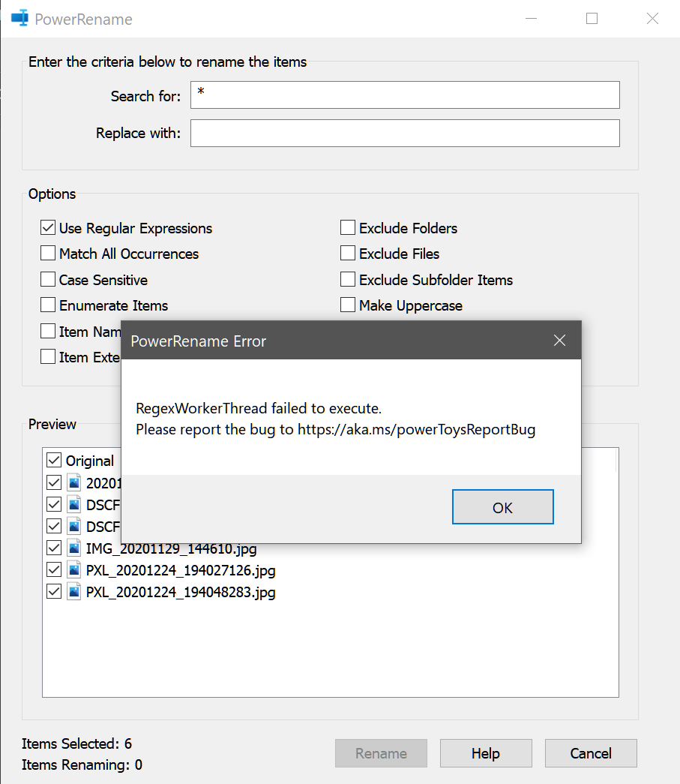Uncheck Use Regular Expressions
Viewport: 680px width, 784px height.
(48, 228)
